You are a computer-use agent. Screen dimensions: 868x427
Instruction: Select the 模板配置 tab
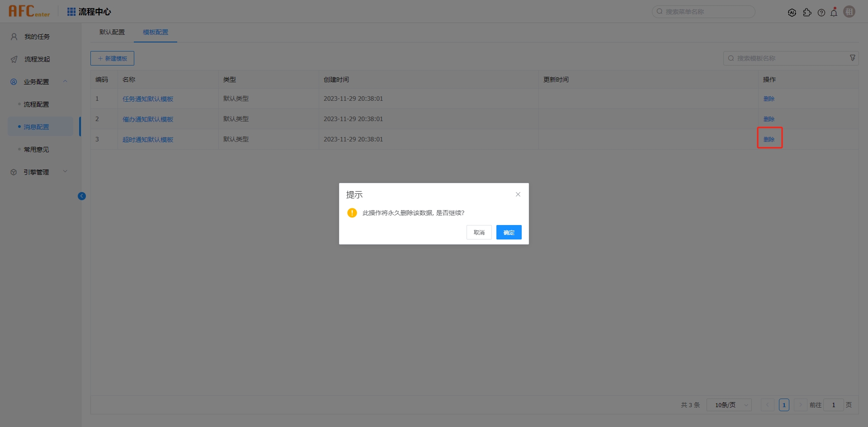156,32
